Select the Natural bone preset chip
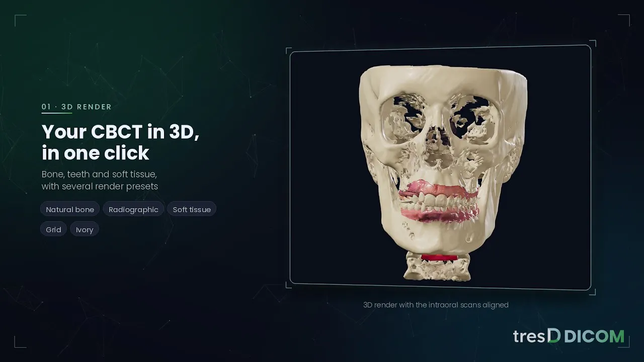644x362 pixels. pyautogui.click(x=70, y=209)
